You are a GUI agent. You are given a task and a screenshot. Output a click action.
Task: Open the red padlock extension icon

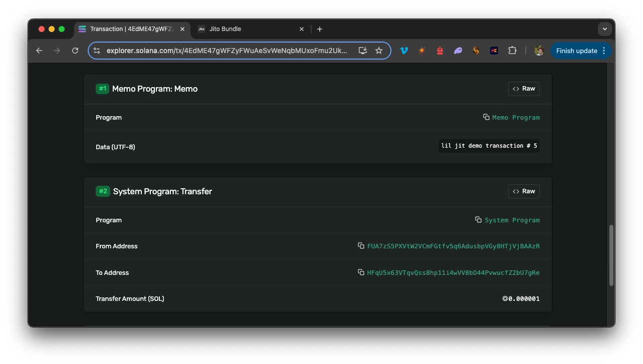tap(440, 51)
